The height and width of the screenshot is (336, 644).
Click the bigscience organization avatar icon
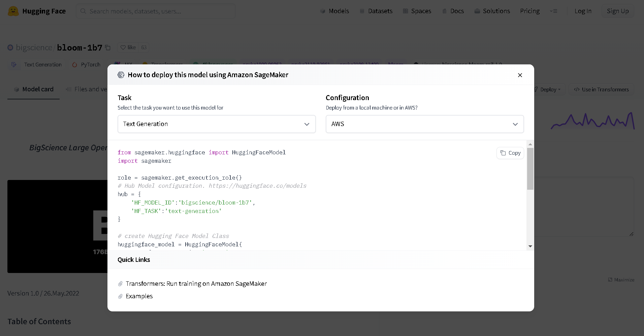click(10, 48)
